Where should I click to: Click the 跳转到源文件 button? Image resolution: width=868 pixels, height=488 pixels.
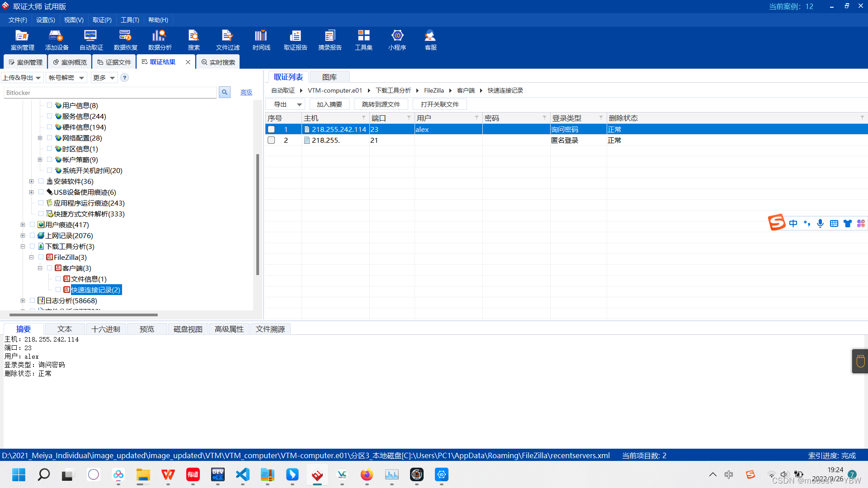coord(381,104)
